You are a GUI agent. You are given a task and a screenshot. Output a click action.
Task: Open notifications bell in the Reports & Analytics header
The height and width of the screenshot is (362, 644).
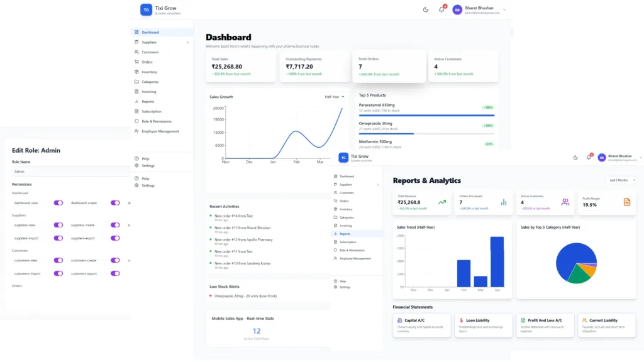coord(589,157)
